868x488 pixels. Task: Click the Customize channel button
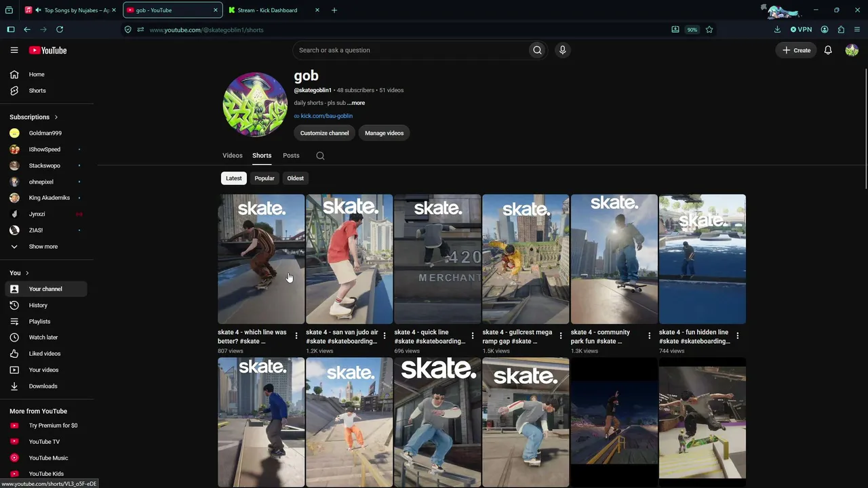324,133
